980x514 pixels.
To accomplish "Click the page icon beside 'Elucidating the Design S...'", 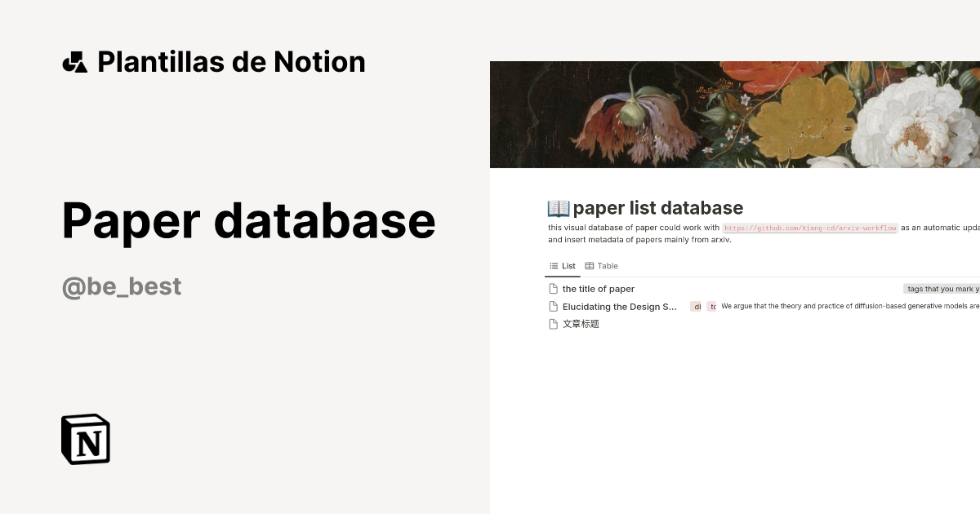I will [x=553, y=306].
